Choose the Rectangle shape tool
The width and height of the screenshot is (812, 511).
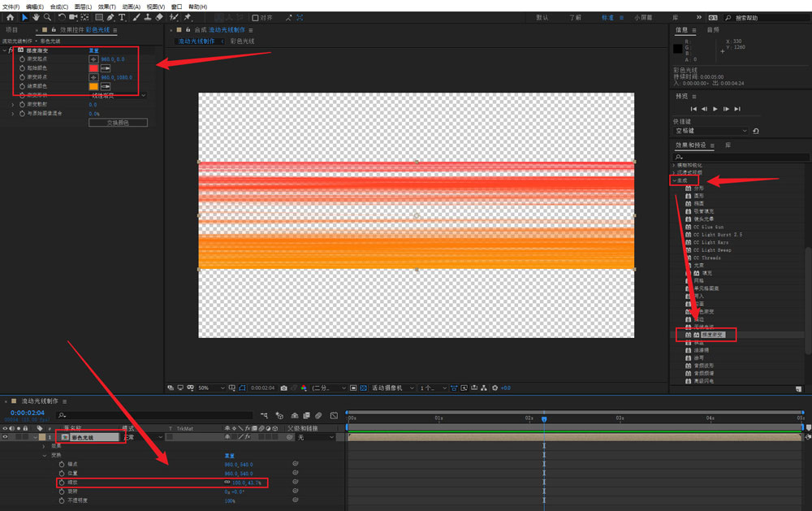pyautogui.click(x=99, y=17)
